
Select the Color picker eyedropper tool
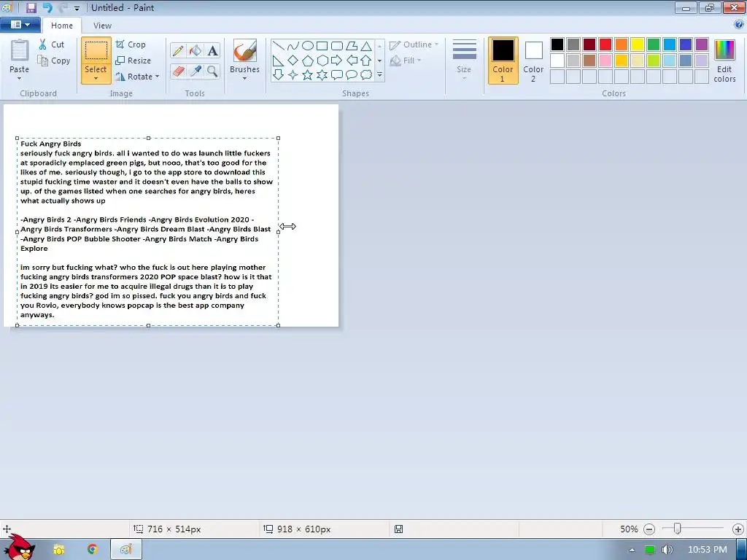click(x=196, y=71)
